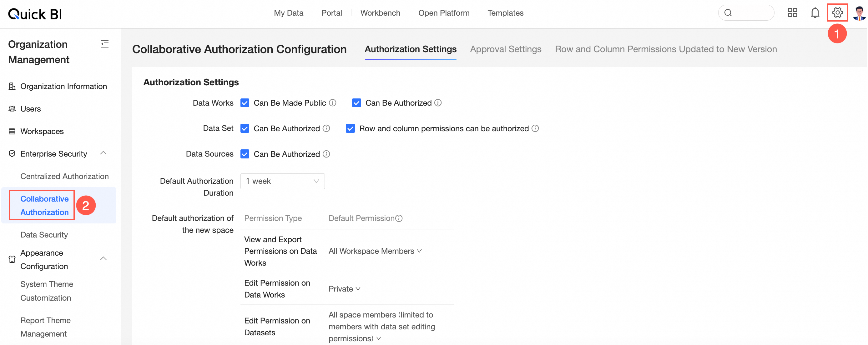Disable Row and column permissions checkbox
Viewport: 868px width, 345px height.
pos(351,128)
